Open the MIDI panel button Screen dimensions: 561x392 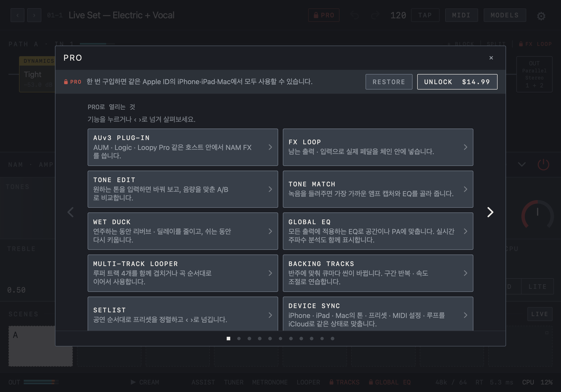461,15
